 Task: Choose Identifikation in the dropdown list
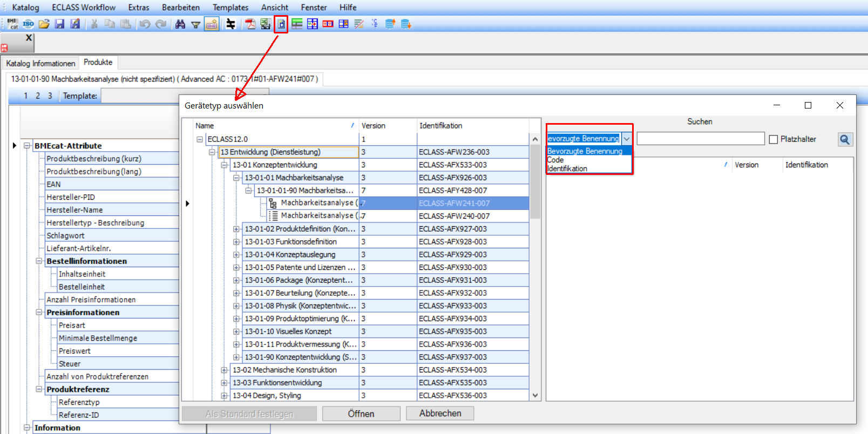pyautogui.click(x=567, y=168)
